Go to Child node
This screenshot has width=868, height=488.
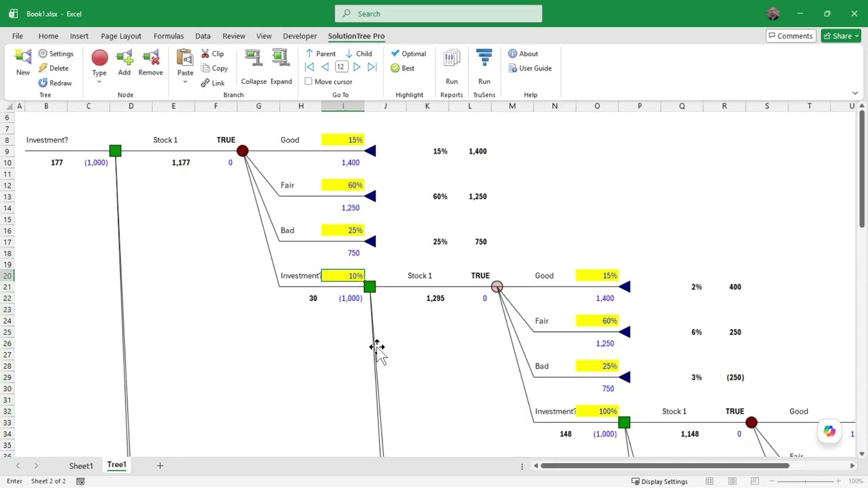coord(358,54)
